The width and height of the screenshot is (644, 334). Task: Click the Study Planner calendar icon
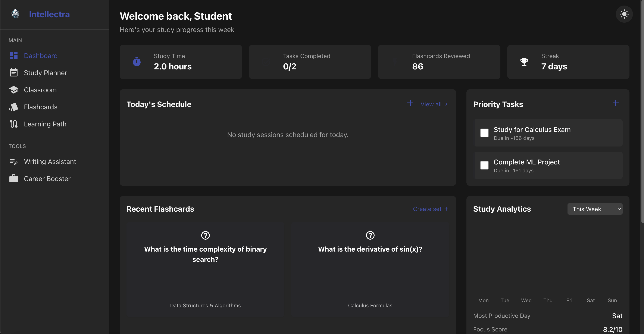13,73
